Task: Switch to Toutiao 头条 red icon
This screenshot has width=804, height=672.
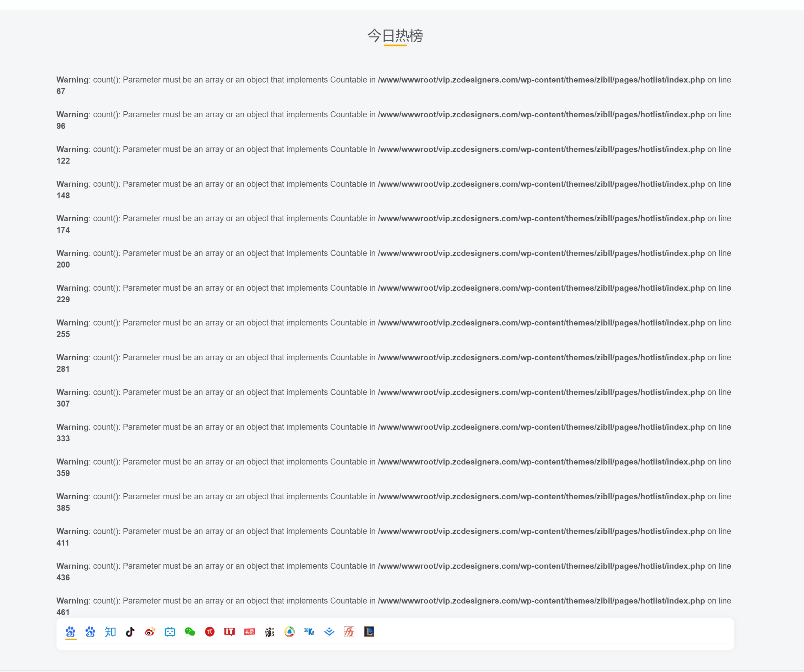Action: (x=250, y=631)
